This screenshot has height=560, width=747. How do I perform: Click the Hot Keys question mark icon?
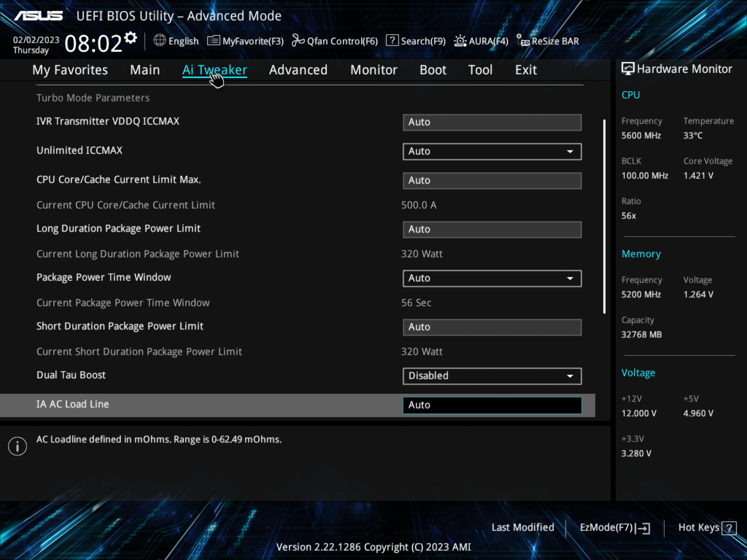[729, 528]
